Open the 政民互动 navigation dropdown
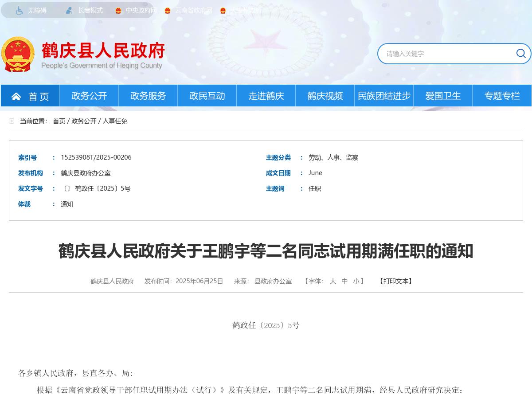Image resolution: width=532 pixels, height=399 pixels. tap(207, 96)
